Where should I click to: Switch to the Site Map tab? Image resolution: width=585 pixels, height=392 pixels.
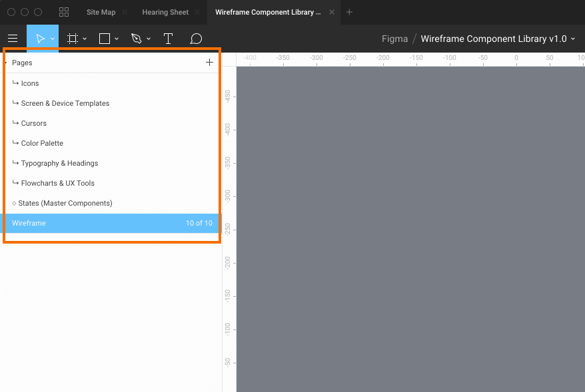tap(101, 12)
